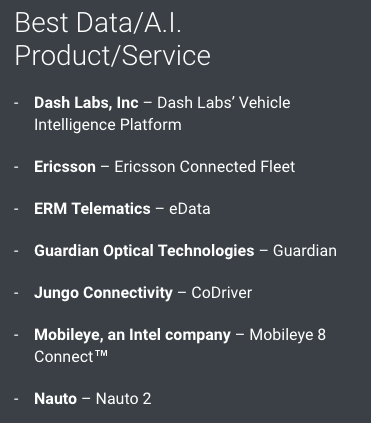Click the non-bold "Guardian" product name
Screen dimensions: 371x423
pos(305,251)
